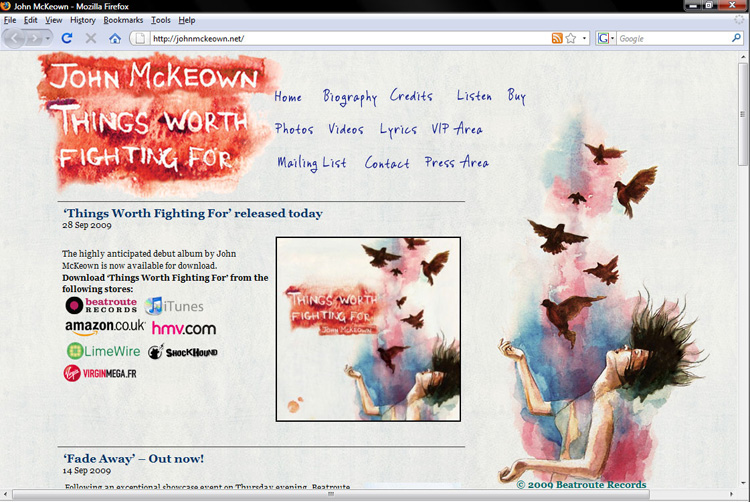Viewport: 750px width, 502px height.
Task: Click the 14 Sep 2009 date text
Action: coord(87,470)
